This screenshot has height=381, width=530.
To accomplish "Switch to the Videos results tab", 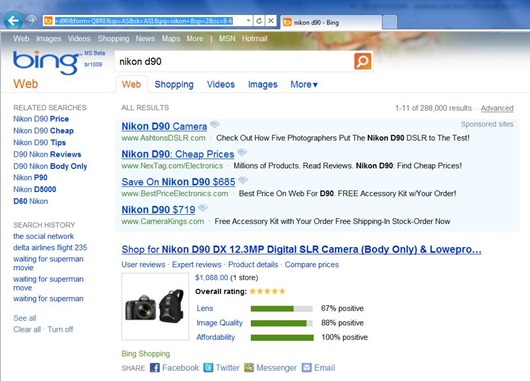I will (x=221, y=84).
